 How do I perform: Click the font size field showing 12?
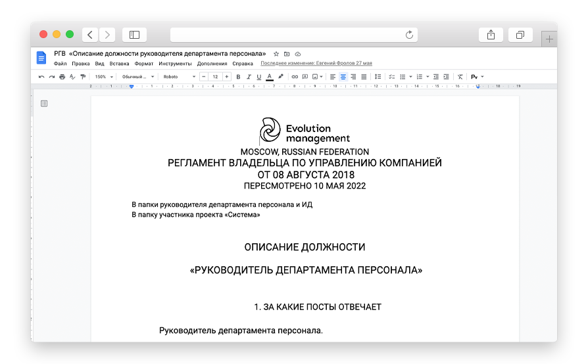pos(215,77)
